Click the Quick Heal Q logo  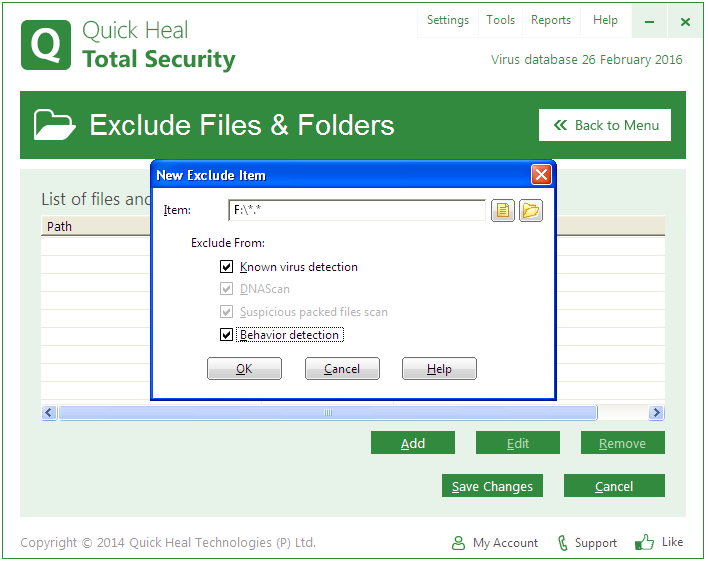[46, 44]
